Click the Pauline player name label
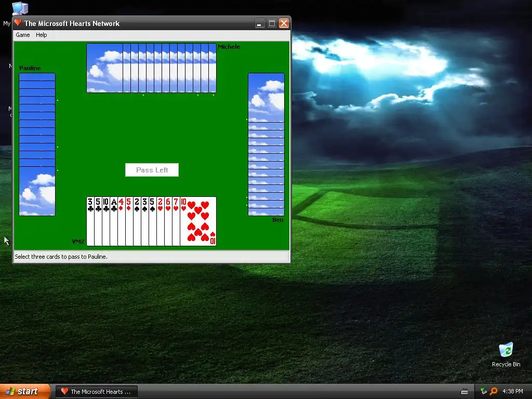The width and height of the screenshot is (532, 399). point(30,68)
